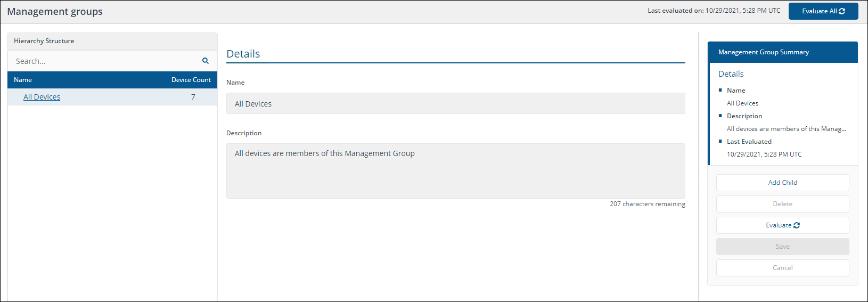The height and width of the screenshot is (302, 868).
Task: Click the refresh icon in Evaluate All
Action: click(x=842, y=11)
